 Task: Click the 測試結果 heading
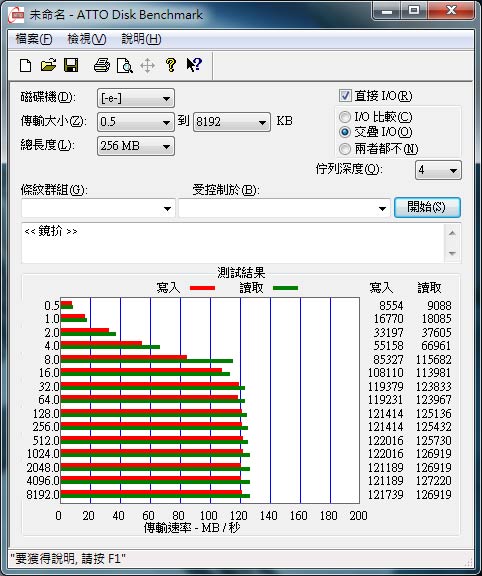[x=241, y=273]
